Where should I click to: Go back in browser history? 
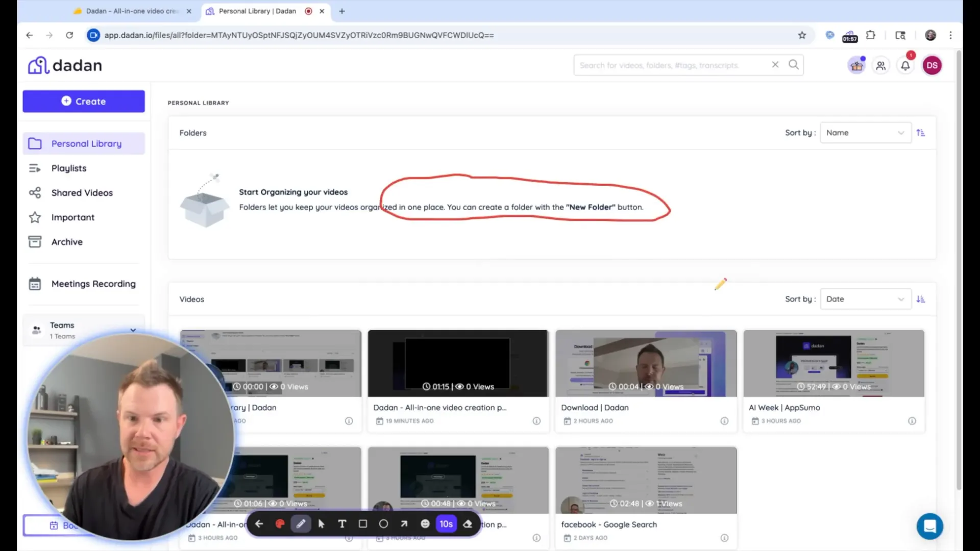coord(29,35)
